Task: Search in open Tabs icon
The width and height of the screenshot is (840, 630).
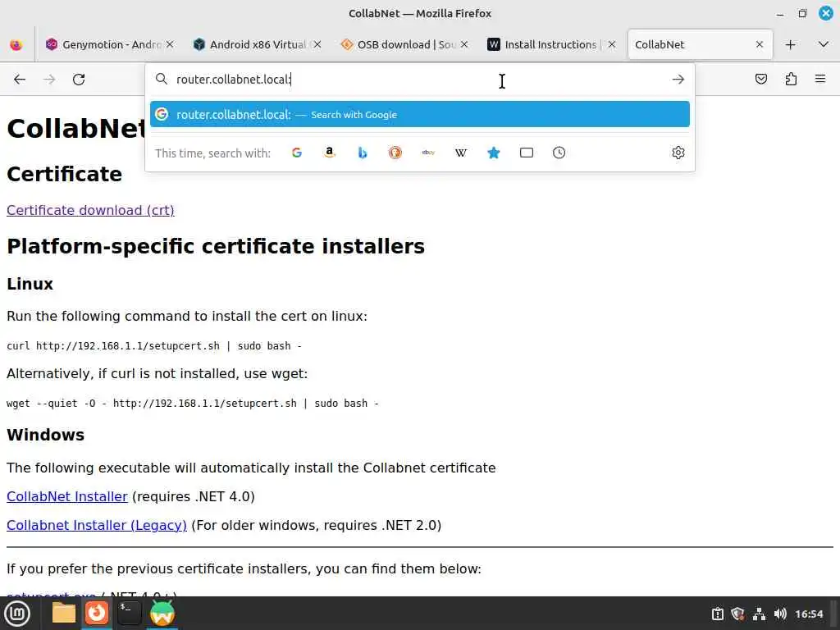Action: 527,153
